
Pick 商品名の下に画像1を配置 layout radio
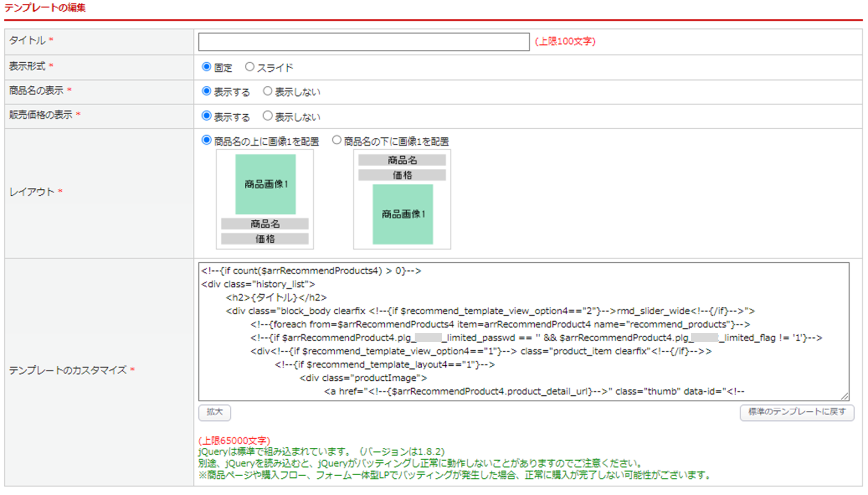(x=336, y=141)
